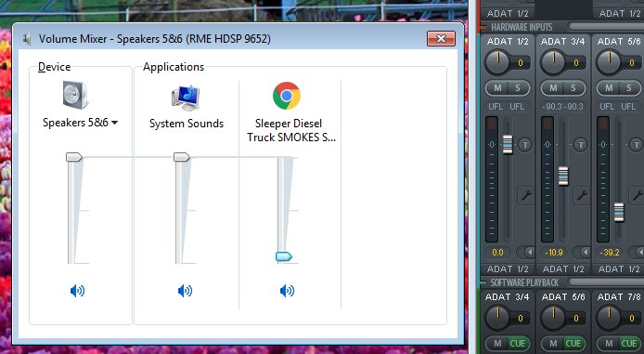This screenshot has width=644, height=354.
Task: Click the 0.0 gain value field
Action: pyautogui.click(x=497, y=252)
